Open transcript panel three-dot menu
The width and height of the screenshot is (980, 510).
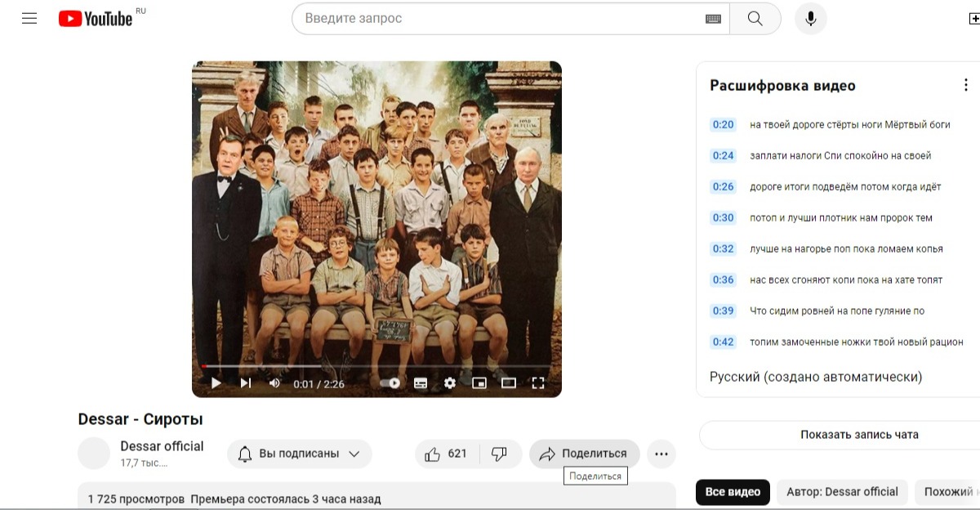965,85
